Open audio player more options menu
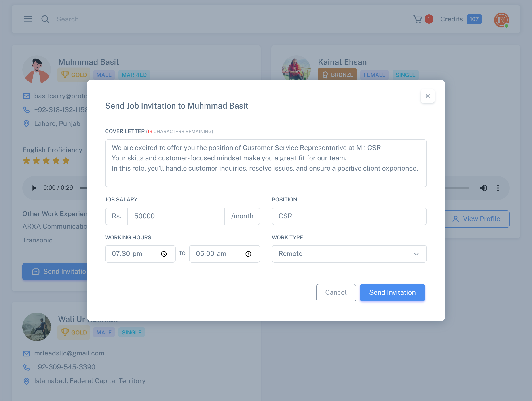This screenshot has width=532, height=401. click(498, 188)
